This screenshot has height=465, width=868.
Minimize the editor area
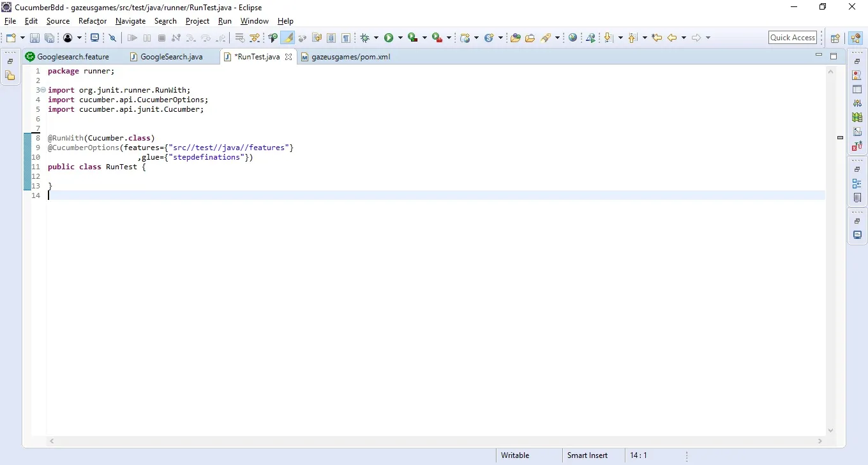pyautogui.click(x=819, y=55)
